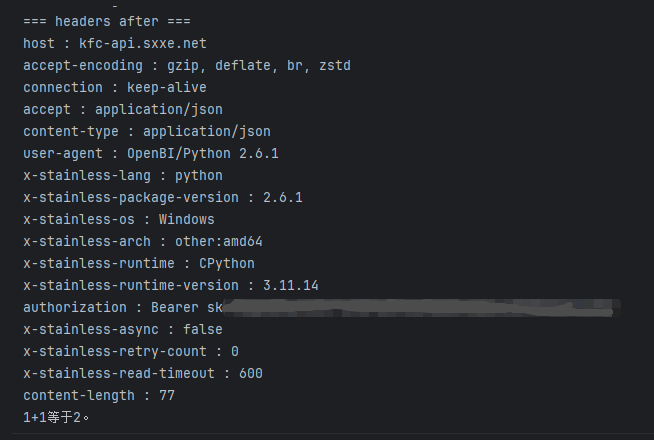Click the blurred API key area
654x440 pixels.
point(422,308)
